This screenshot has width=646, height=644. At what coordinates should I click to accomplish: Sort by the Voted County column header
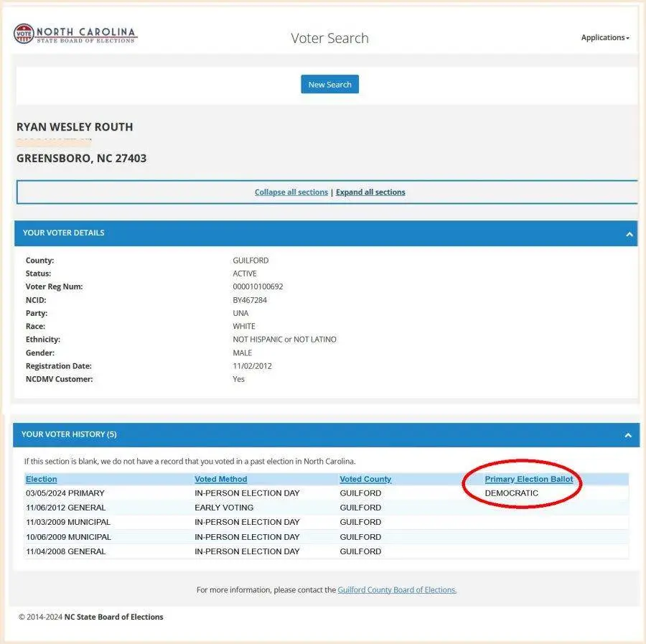click(365, 479)
